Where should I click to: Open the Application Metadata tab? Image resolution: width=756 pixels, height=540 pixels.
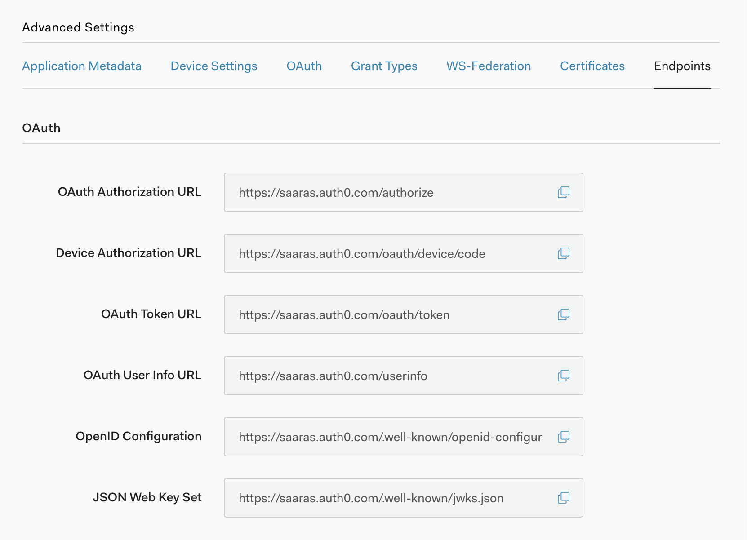(82, 66)
